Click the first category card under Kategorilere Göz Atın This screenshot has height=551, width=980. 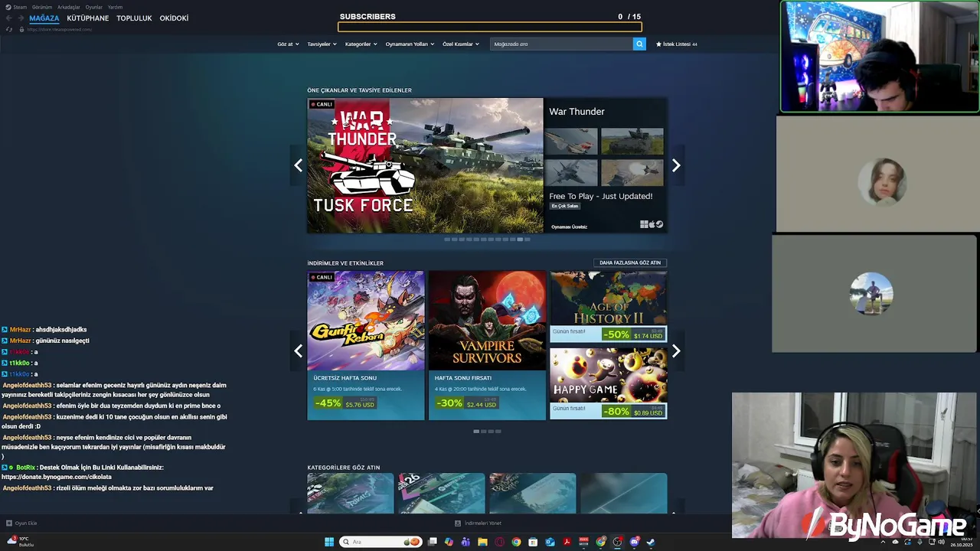pos(351,494)
